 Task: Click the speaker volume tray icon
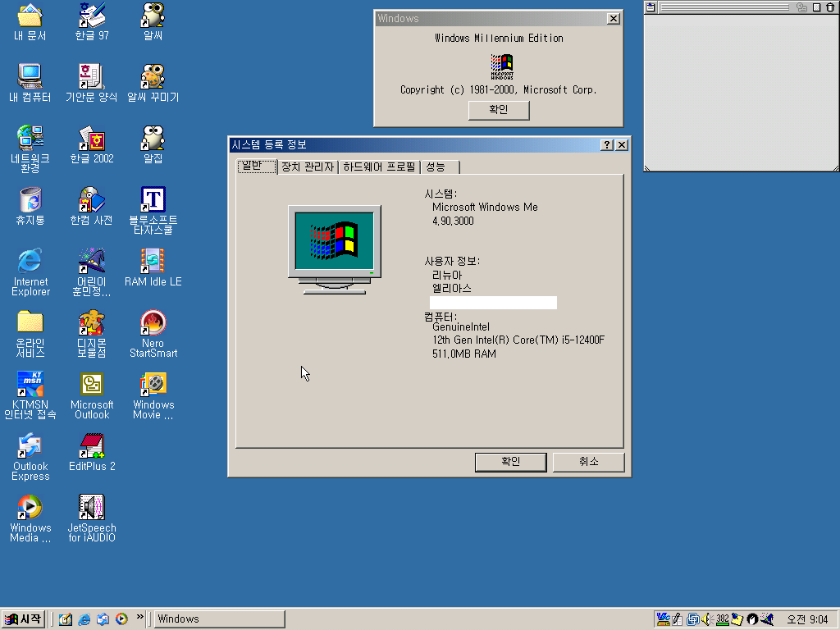(x=705, y=619)
